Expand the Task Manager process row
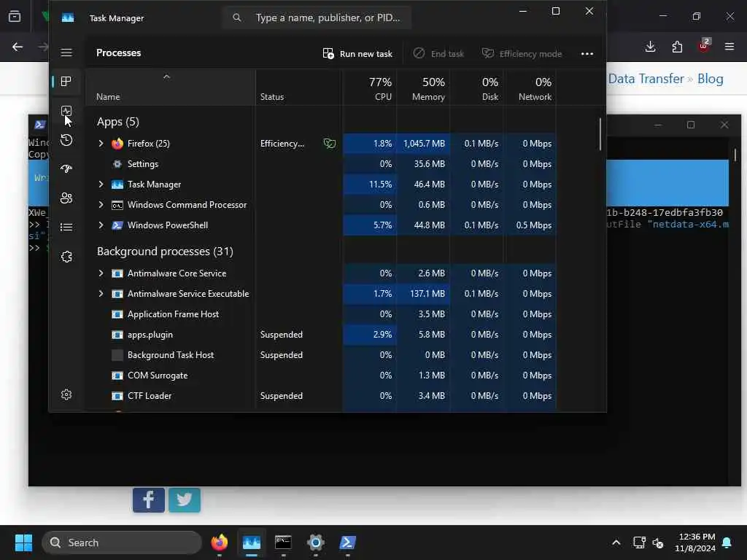 (x=101, y=184)
